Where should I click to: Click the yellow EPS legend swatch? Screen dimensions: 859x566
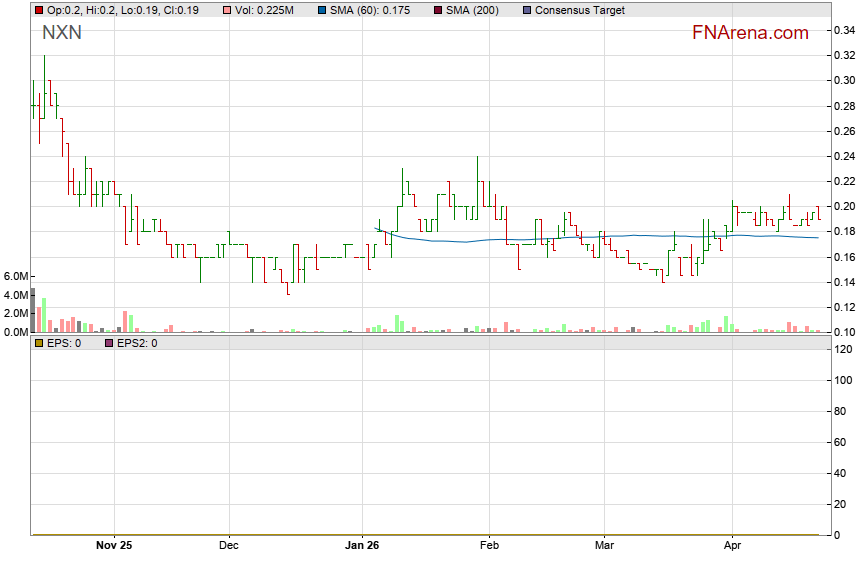click(x=38, y=343)
